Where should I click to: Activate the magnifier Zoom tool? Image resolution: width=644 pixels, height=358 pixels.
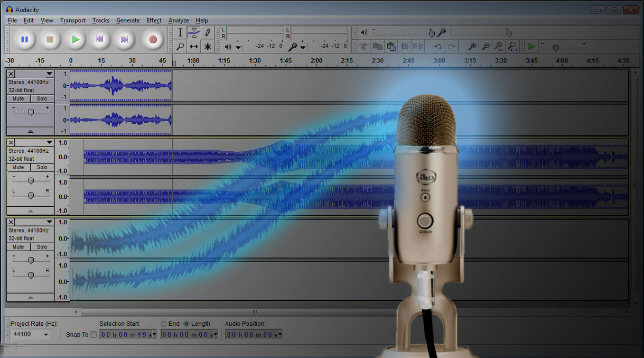point(180,47)
